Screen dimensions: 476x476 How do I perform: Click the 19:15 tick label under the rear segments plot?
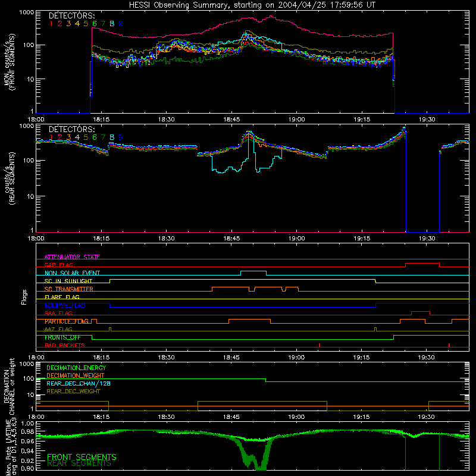point(362,239)
